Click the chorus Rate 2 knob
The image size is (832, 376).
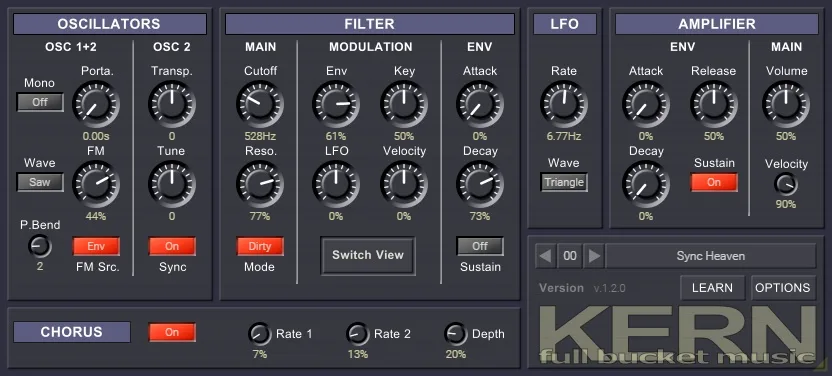click(358, 334)
